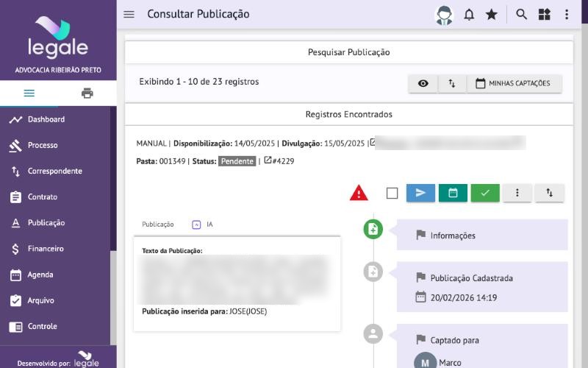This screenshot has height=368, width=588.
Task: Open the user avatar profile
Action: tap(444, 15)
